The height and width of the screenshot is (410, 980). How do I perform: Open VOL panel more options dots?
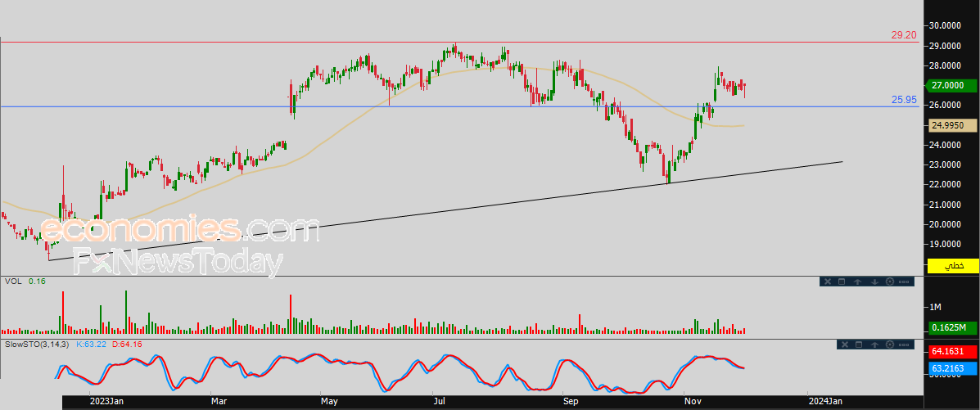904,282
